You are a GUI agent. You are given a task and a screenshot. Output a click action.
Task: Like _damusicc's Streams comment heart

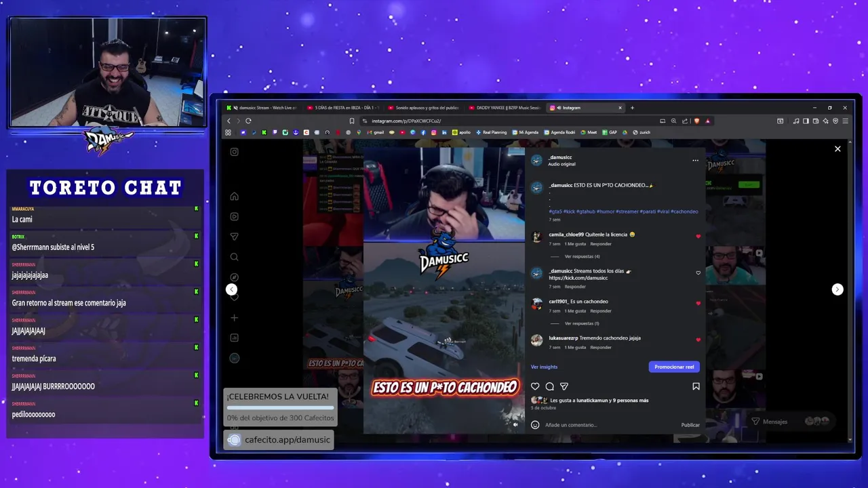pyautogui.click(x=698, y=273)
